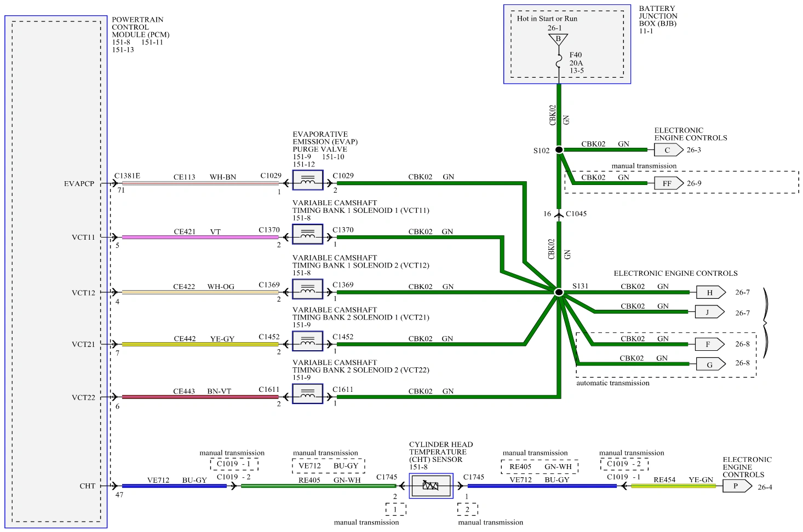Click the C1381E connector label
The image size is (803, 532).
tap(127, 176)
